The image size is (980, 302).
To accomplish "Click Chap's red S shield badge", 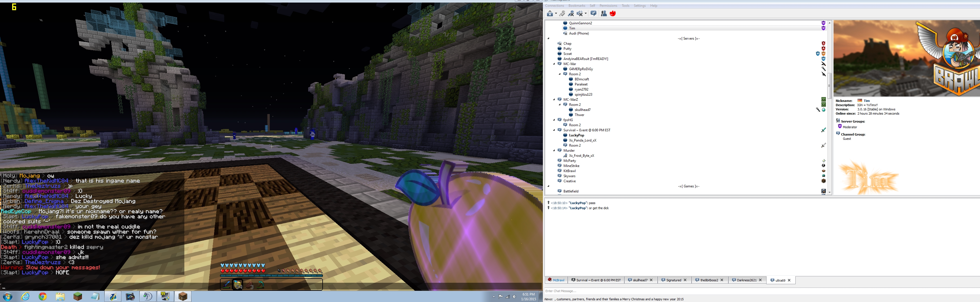I will click(823, 43).
